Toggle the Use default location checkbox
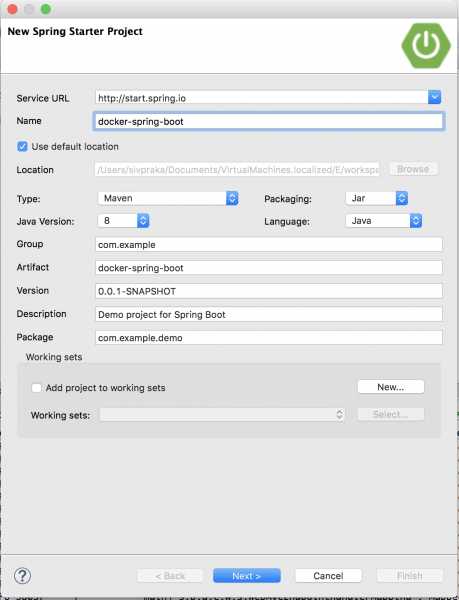459x600 pixels. tap(22, 147)
